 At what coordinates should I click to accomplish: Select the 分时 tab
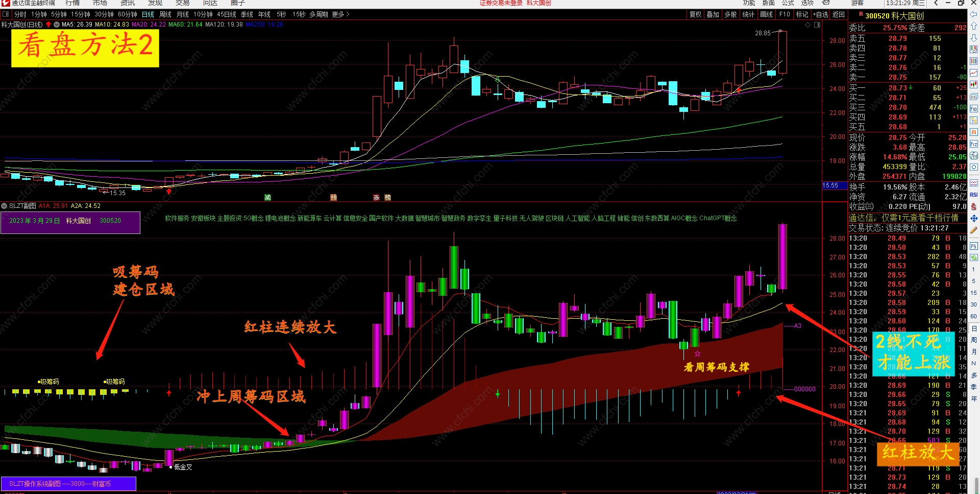click(20, 14)
